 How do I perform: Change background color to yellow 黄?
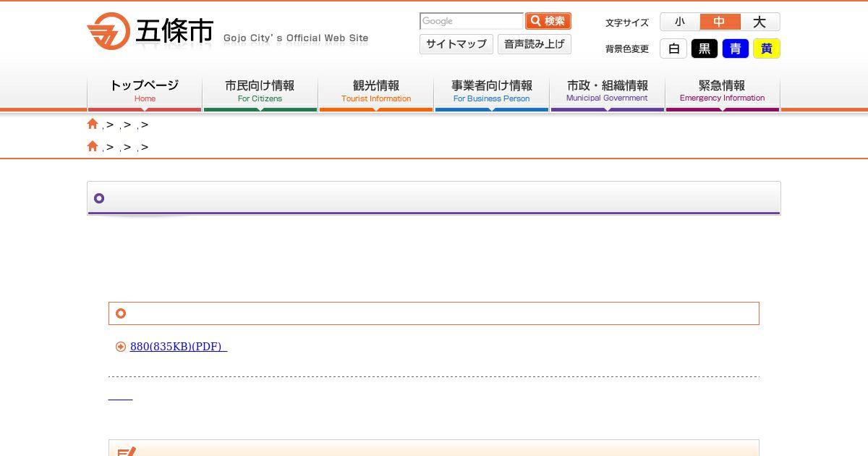[x=767, y=48]
